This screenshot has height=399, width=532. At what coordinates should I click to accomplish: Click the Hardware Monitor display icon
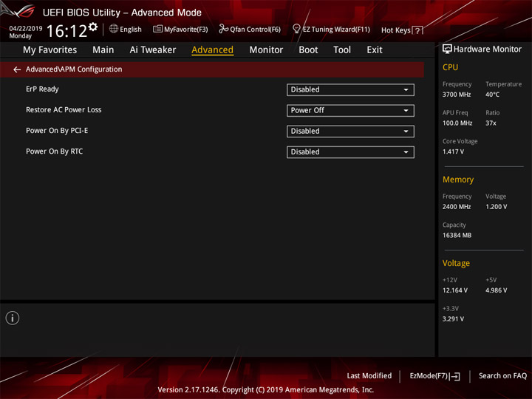point(447,50)
